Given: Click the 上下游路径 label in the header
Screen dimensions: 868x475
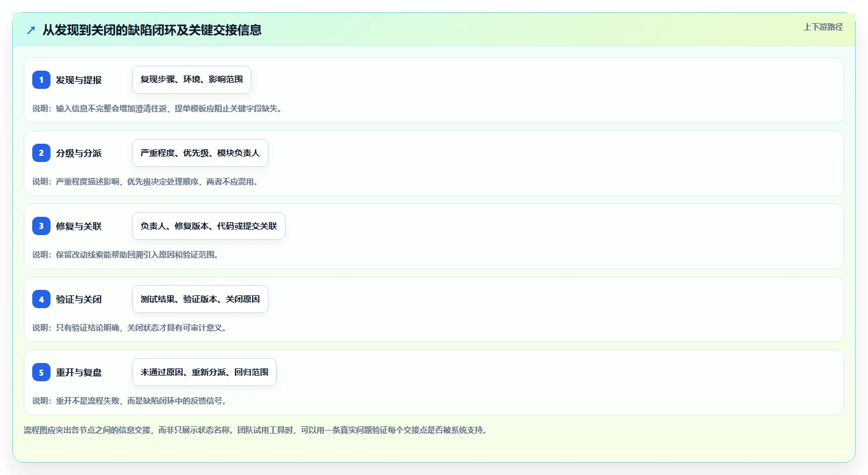Looking at the screenshot, I should click(x=823, y=27).
